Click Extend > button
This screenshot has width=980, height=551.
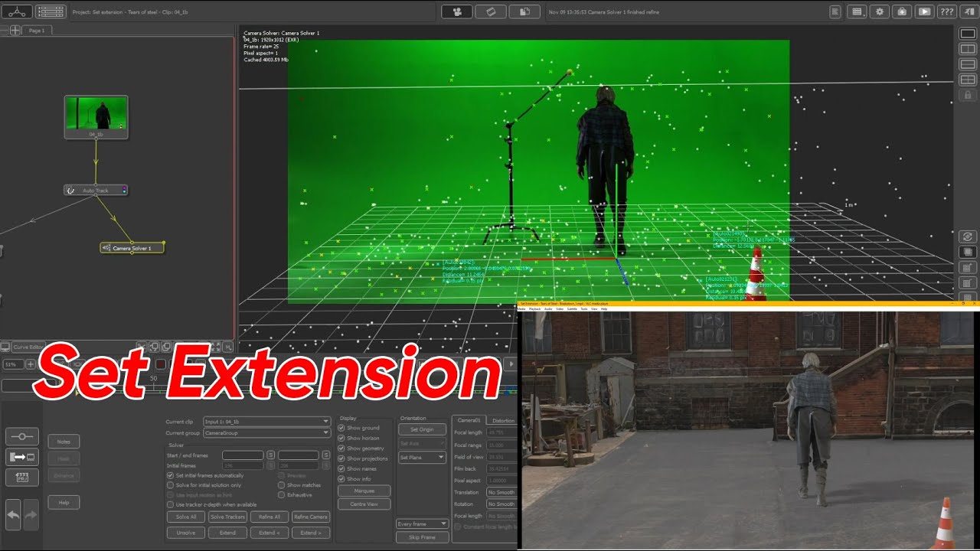[x=311, y=533]
